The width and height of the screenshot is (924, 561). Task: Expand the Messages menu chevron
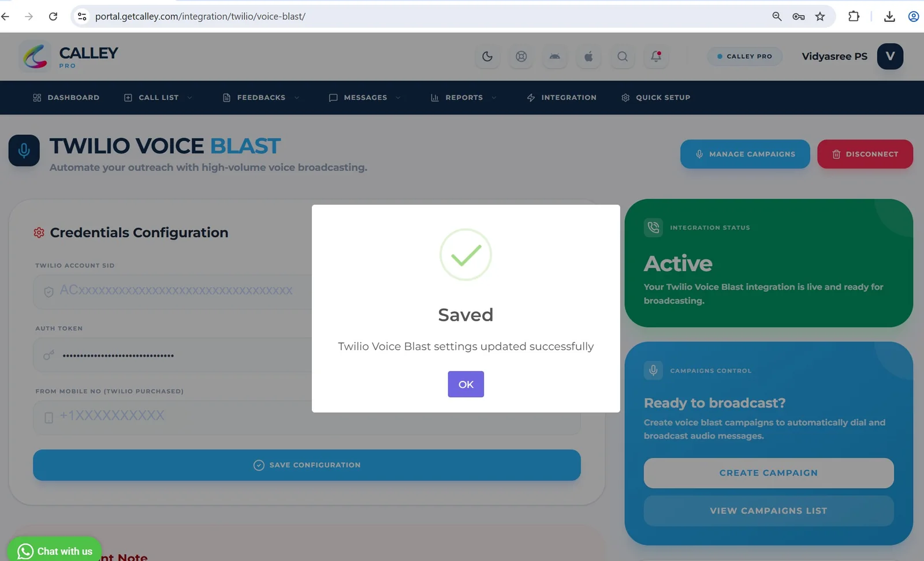click(x=398, y=98)
